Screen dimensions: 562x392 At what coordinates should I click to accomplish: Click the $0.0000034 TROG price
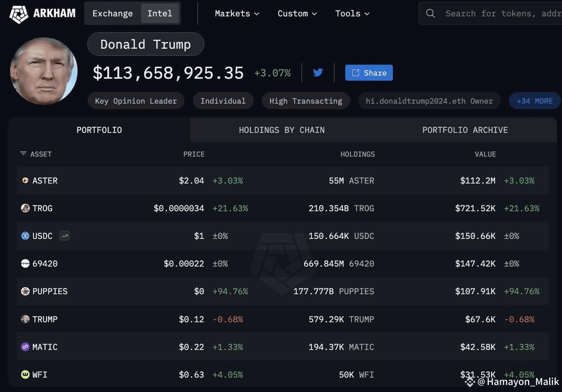point(179,208)
